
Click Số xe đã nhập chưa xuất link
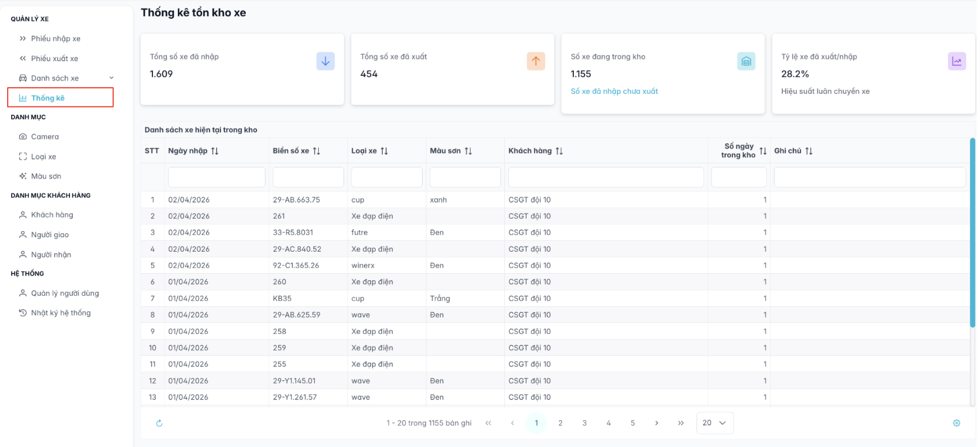click(x=614, y=92)
